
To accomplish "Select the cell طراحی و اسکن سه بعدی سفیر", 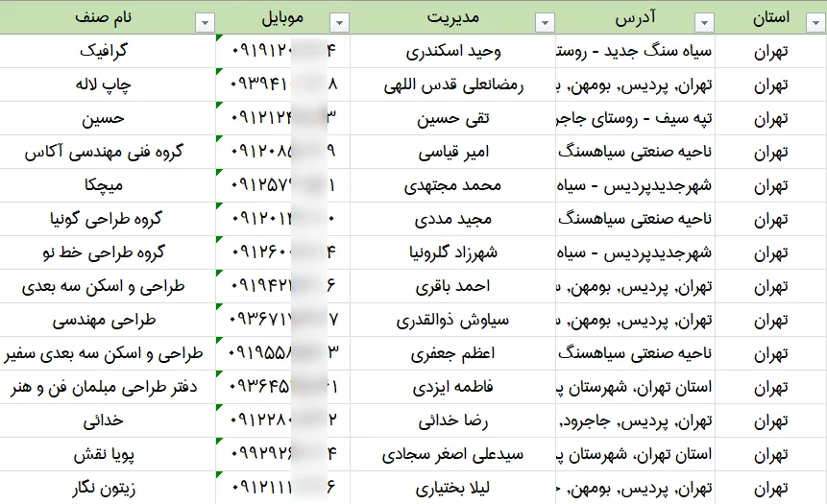I will pyautogui.click(x=108, y=353).
